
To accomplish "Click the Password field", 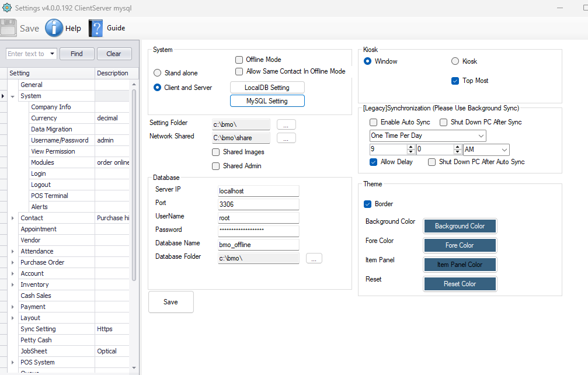I will point(258,231).
